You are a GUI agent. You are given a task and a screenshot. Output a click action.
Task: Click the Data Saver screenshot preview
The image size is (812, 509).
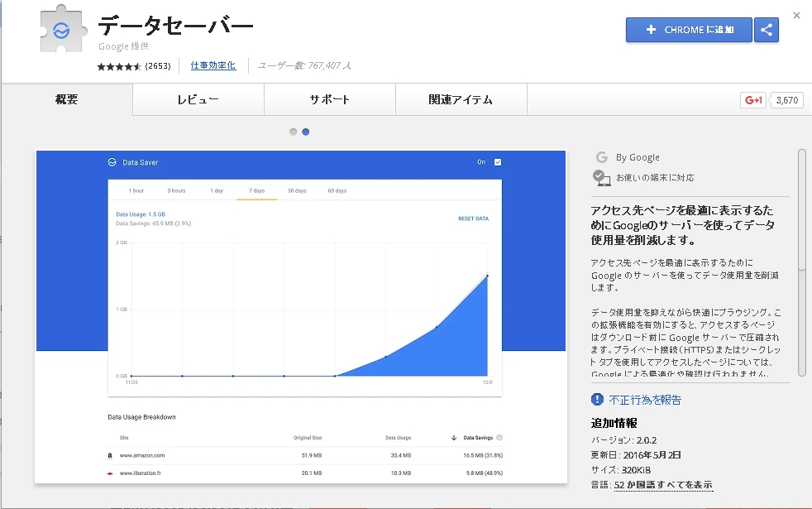301,316
